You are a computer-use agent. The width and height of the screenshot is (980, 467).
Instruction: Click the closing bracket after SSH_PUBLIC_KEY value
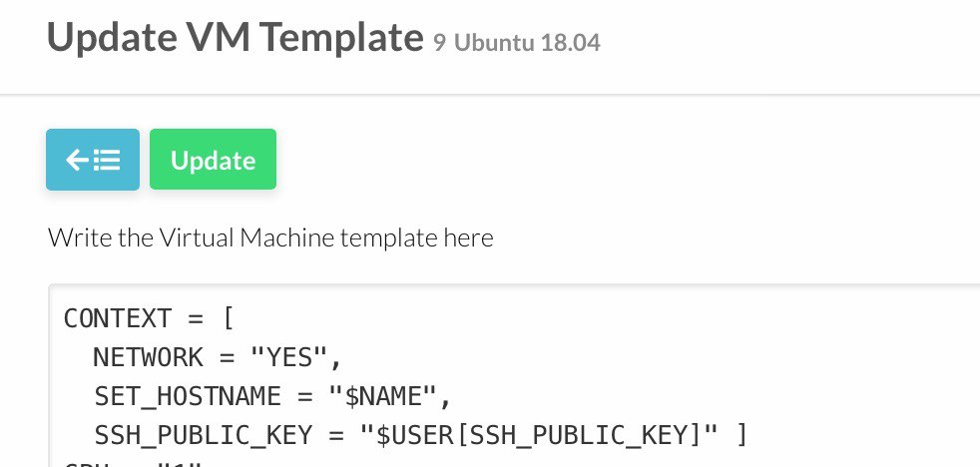pos(741,435)
